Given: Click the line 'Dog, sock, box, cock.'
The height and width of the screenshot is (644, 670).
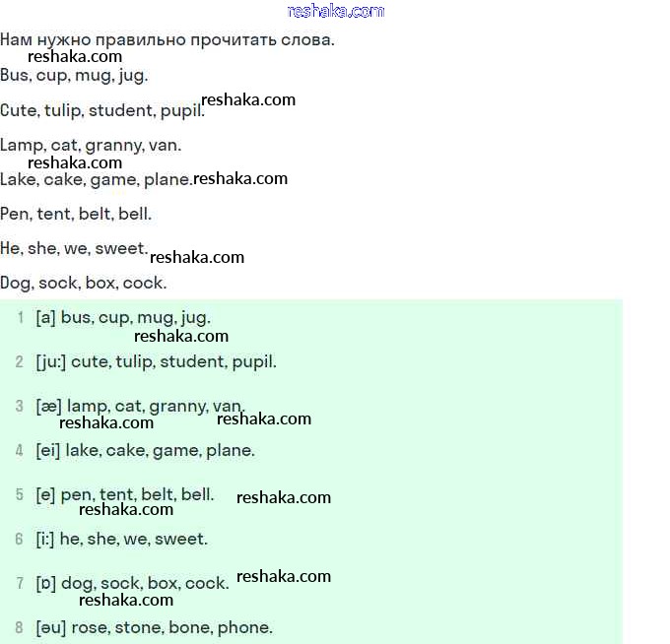Looking at the screenshot, I should coord(84,284).
